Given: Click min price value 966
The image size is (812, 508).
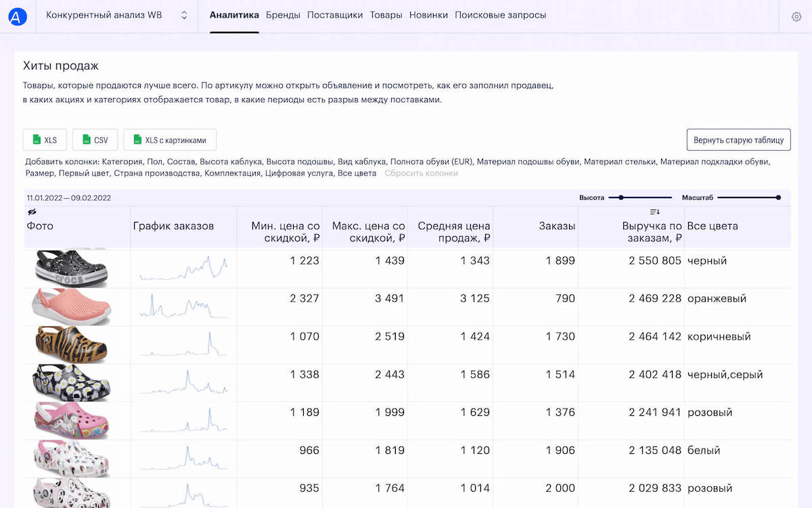Looking at the screenshot, I should pos(309,450).
